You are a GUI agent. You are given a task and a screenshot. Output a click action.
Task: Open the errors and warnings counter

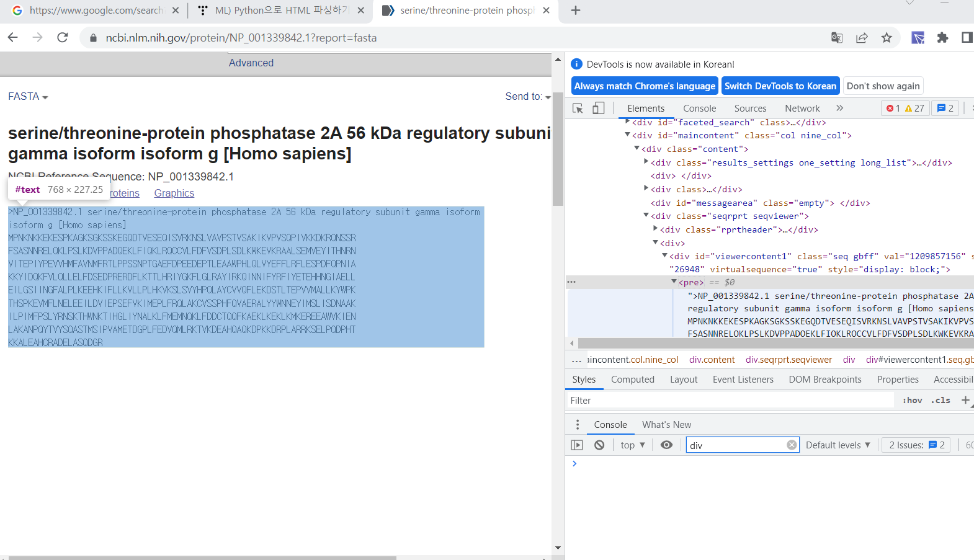pyautogui.click(x=906, y=108)
